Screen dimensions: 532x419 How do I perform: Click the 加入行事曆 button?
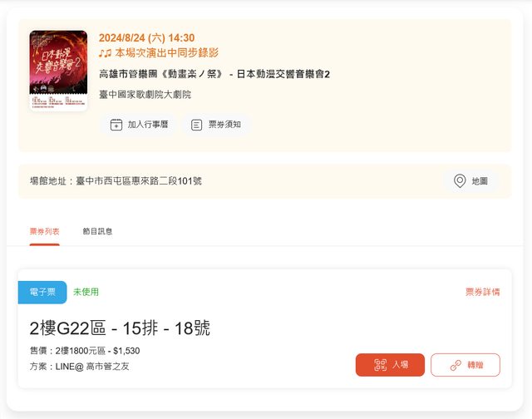pos(139,125)
